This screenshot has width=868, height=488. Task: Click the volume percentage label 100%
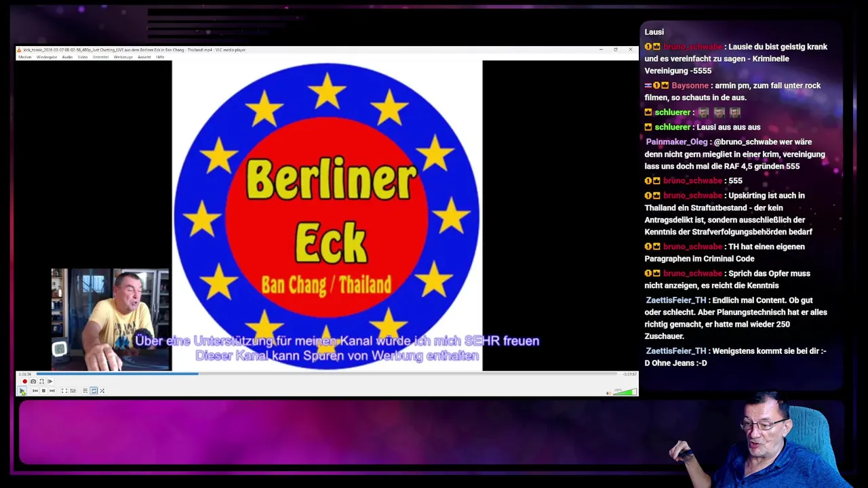coord(618,390)
